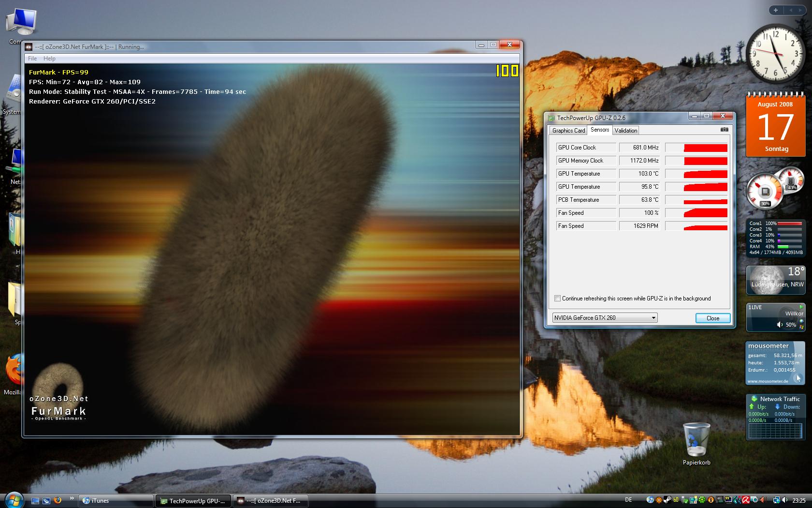Open the File menu in FurMark
Image resolution: width=812 pixels, height=508 pixels.
(x=32, y=59)
